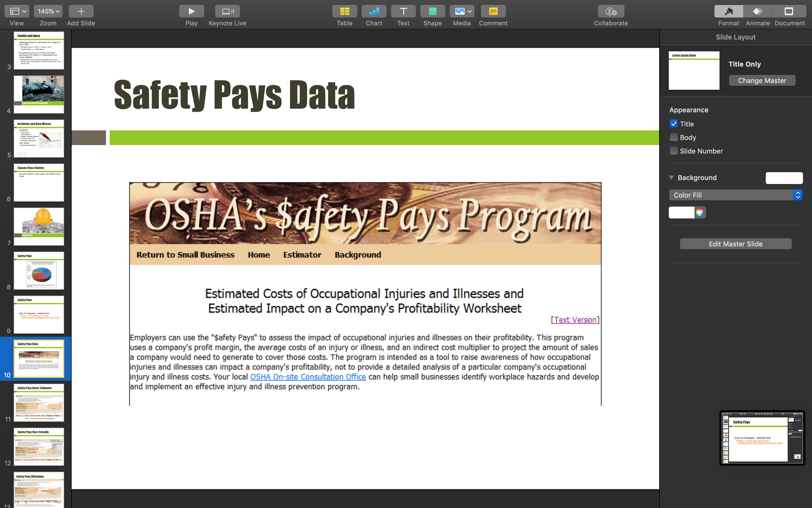Insert a Shape
812x508 pixels.
433,11
